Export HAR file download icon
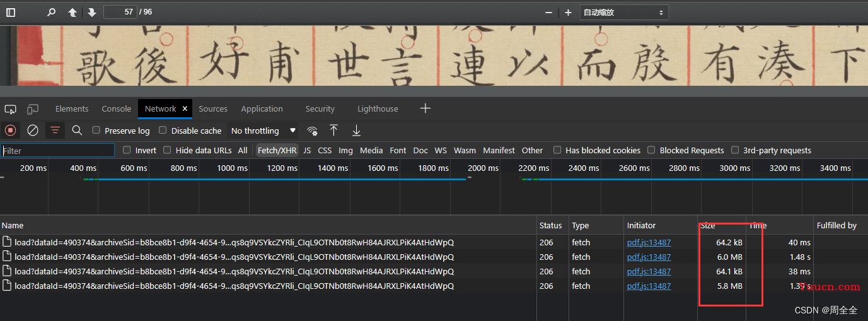The width and height of the screenshot is (868, 321). pyautogui.click(x=356, y=131)
